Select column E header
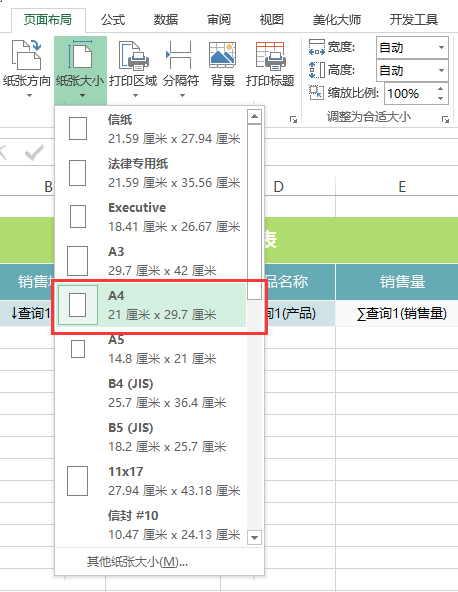The width and height of the screenshot is (458, 592). coord(402,187)
